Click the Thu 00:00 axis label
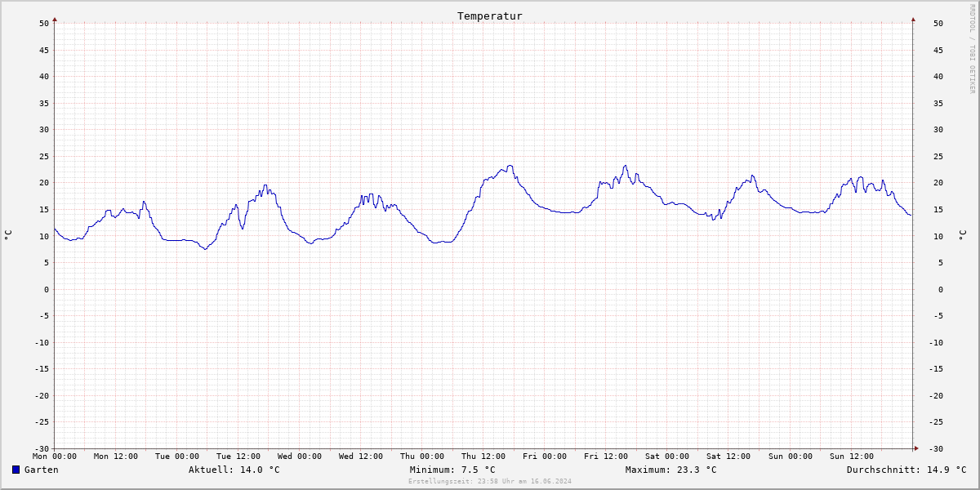The image size is (980, 490). [422, 457]
